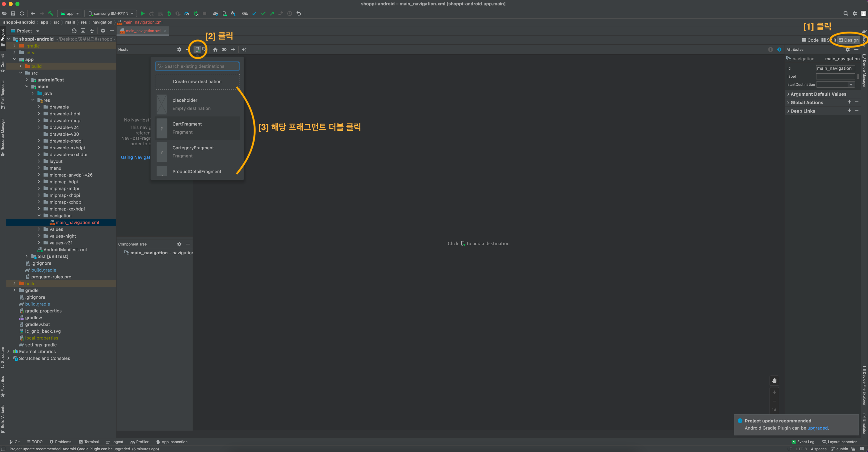Viewport: 868px width, 452px height.
Task: Expand the layout folder in project tree
Action: [39, 161]
